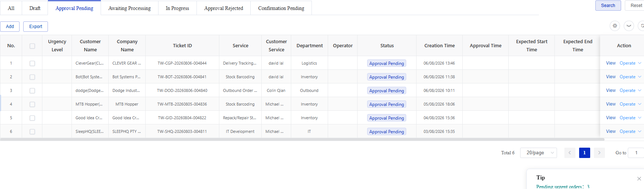Click the Urgency Level column header

point(57,46)
